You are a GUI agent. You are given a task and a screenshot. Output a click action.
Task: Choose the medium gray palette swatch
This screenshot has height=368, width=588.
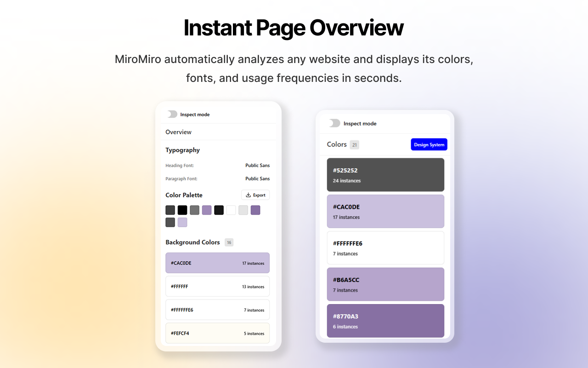[x=195, y=210]
